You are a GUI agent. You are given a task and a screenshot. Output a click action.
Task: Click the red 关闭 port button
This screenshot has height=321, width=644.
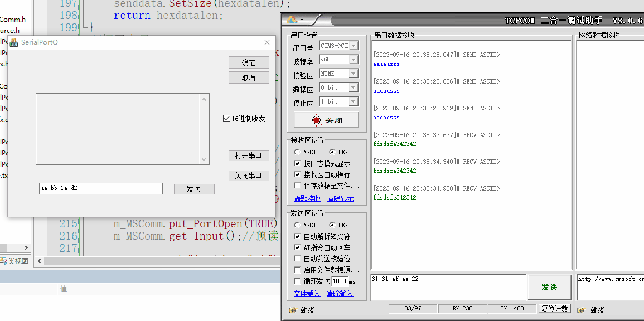click(x=326, y=120)
